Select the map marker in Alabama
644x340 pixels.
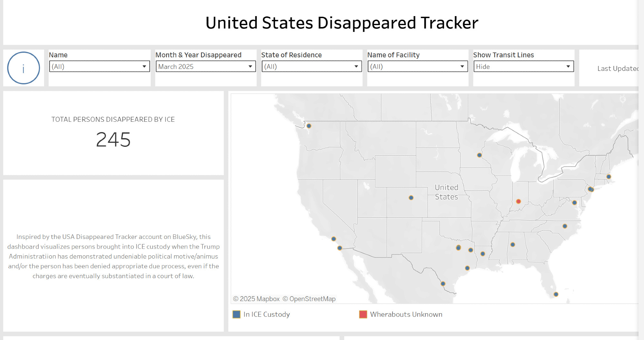click(x=513, y=245)
